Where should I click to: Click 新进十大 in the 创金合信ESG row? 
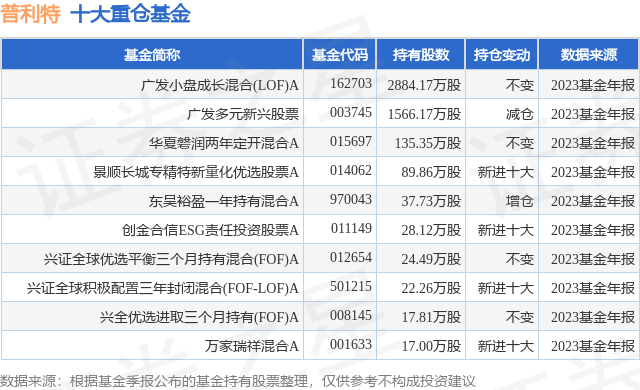tap(506, 230)
